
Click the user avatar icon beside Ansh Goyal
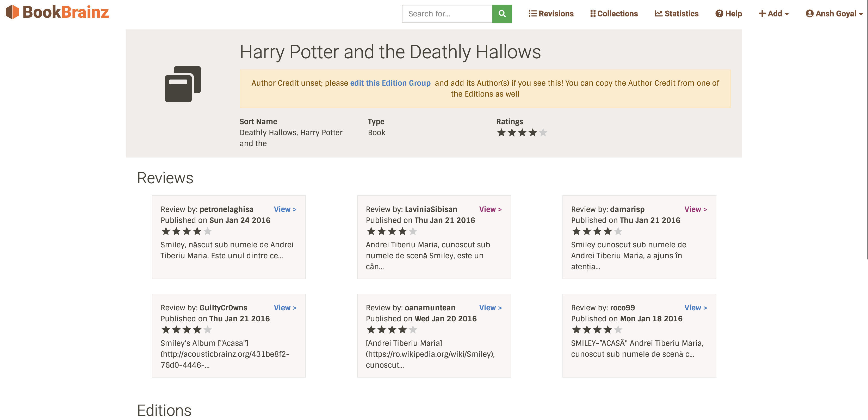coord(809,14)
